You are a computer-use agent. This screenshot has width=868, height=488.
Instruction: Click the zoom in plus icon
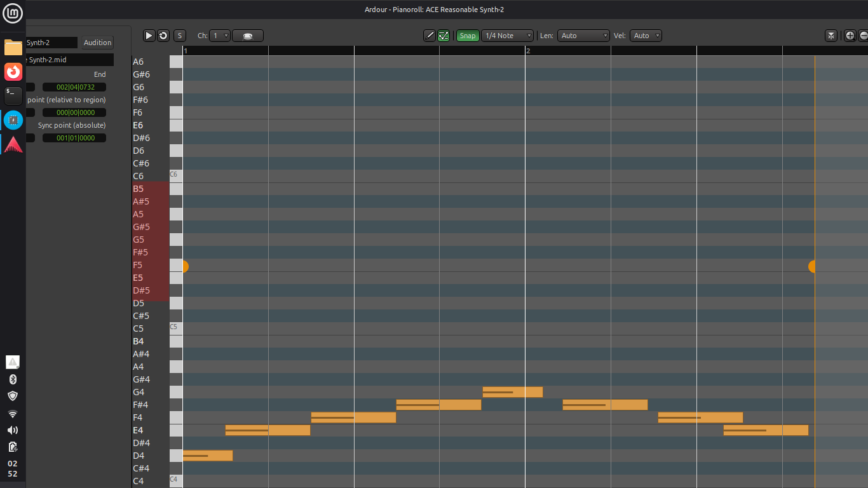(x=850, y=36)
